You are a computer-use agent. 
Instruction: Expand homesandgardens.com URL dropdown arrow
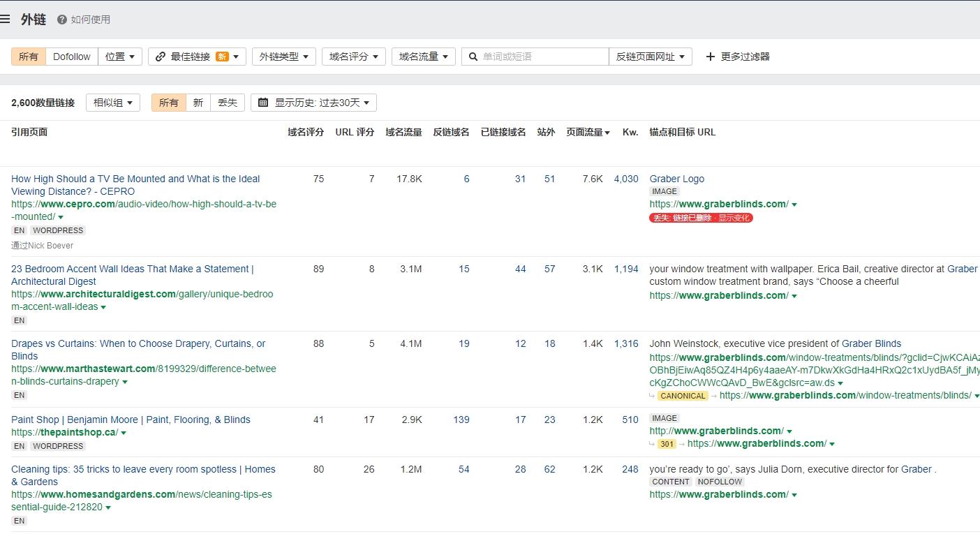[x=108, y=507]
